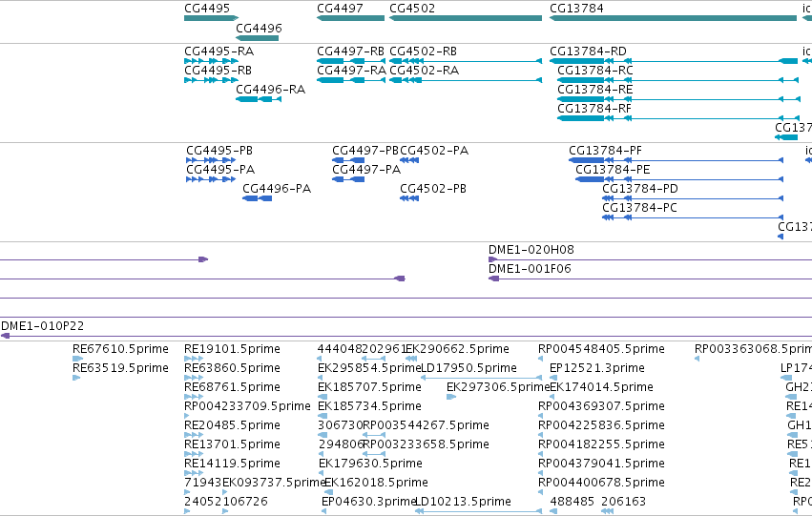Select the CG13784-PD protein

pyautogui.click(x=693, y=198)
